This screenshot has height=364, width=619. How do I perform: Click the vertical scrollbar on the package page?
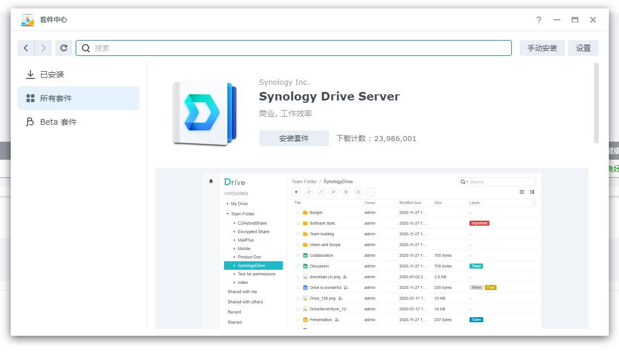(x=596, y=103)
